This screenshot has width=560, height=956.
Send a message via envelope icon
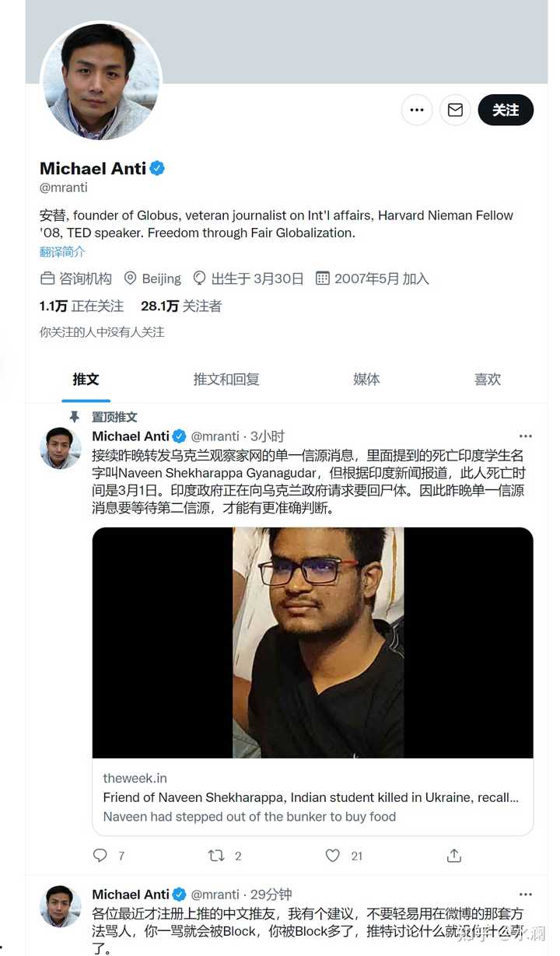[x=456, y=110]
